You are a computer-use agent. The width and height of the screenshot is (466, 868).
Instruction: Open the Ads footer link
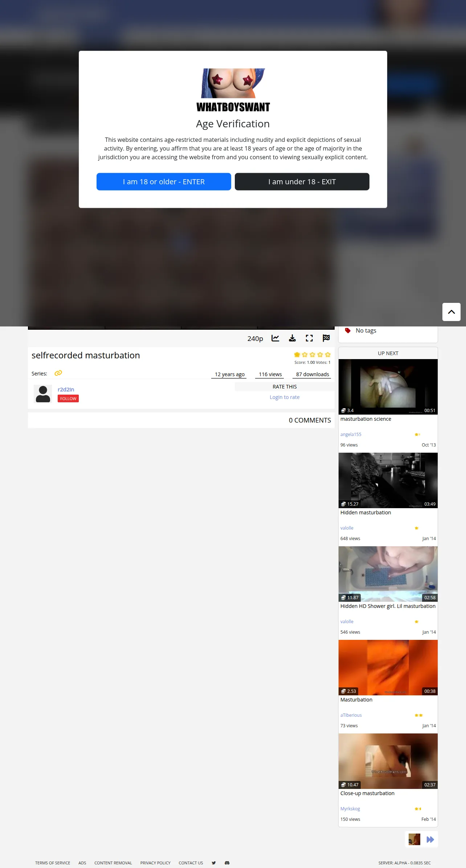tap(82, 863)
